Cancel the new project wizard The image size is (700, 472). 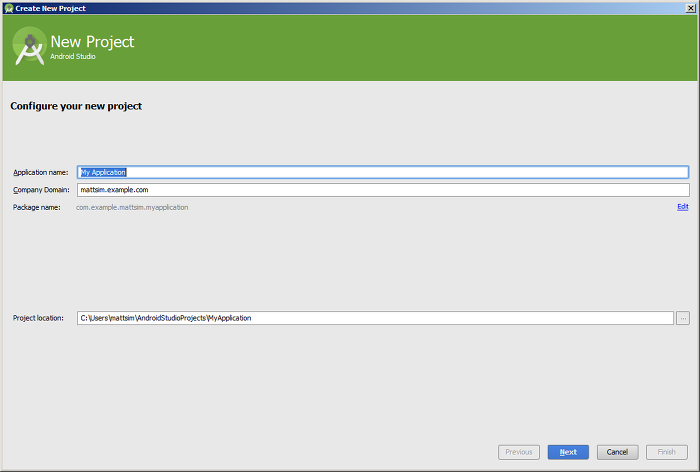click(x=617, y=452)
